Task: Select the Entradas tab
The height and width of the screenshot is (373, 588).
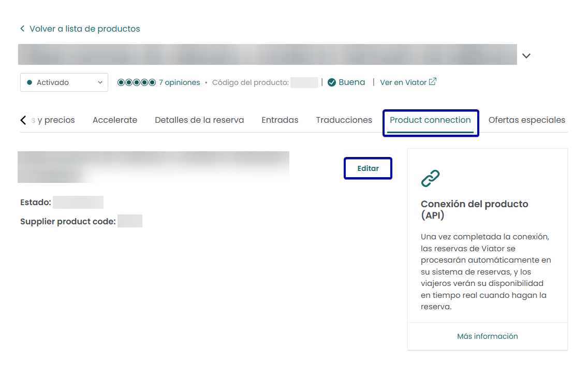Action: click(x=280, y=120)
